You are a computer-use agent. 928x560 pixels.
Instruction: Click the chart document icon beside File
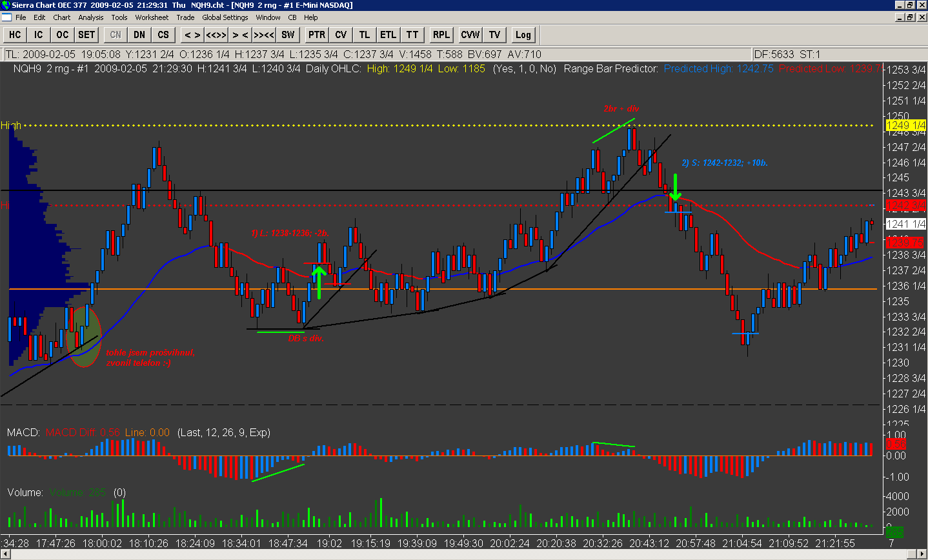pos(6,17)
